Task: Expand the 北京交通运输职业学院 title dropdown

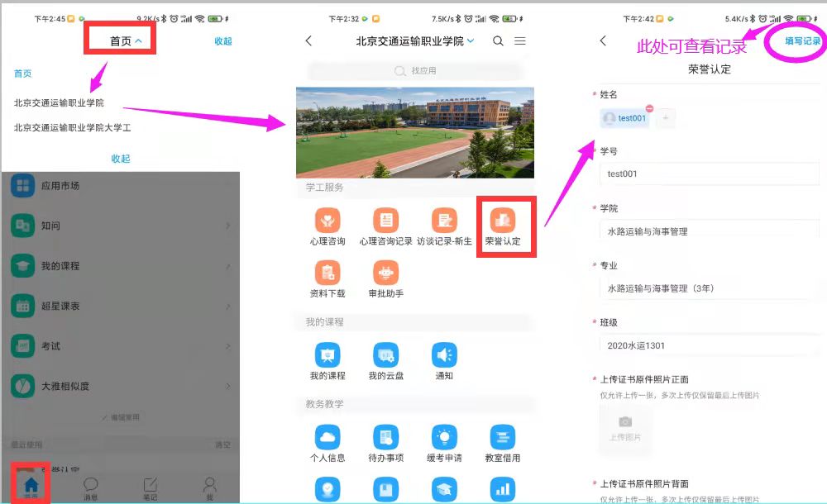Action: tap(415, 40)
